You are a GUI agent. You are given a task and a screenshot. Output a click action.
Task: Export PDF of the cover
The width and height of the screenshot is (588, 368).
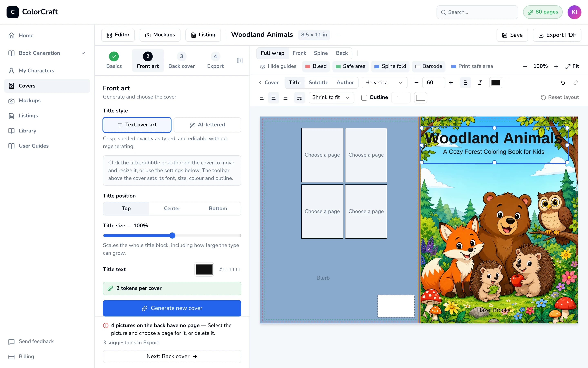pos(557,35)
